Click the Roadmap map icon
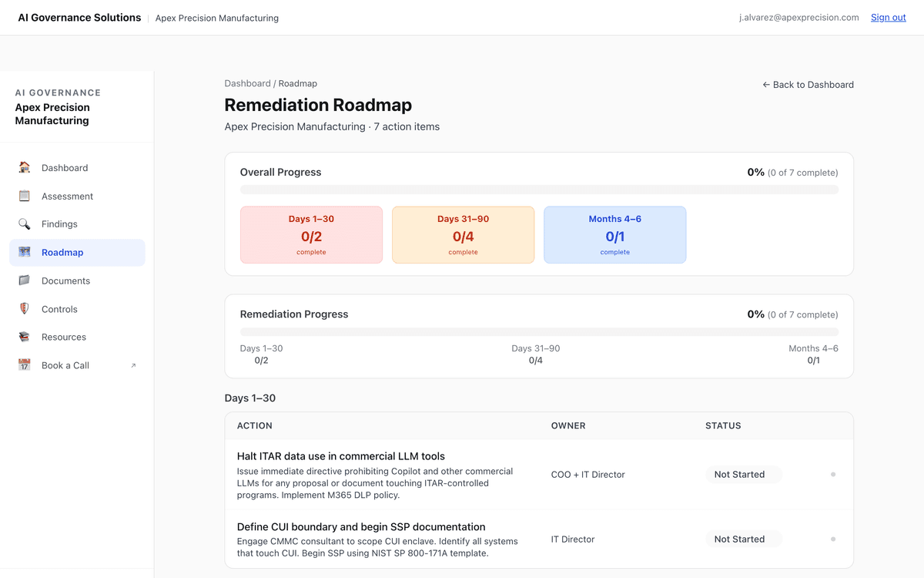The height and width of the screenshot is (578, 924). tap(25, 252)
